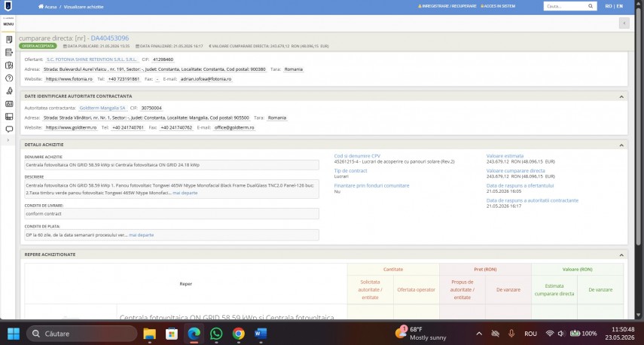Click the Valoare (RON) column header
Screen dimensions: 644x345
tap(577, 270)
